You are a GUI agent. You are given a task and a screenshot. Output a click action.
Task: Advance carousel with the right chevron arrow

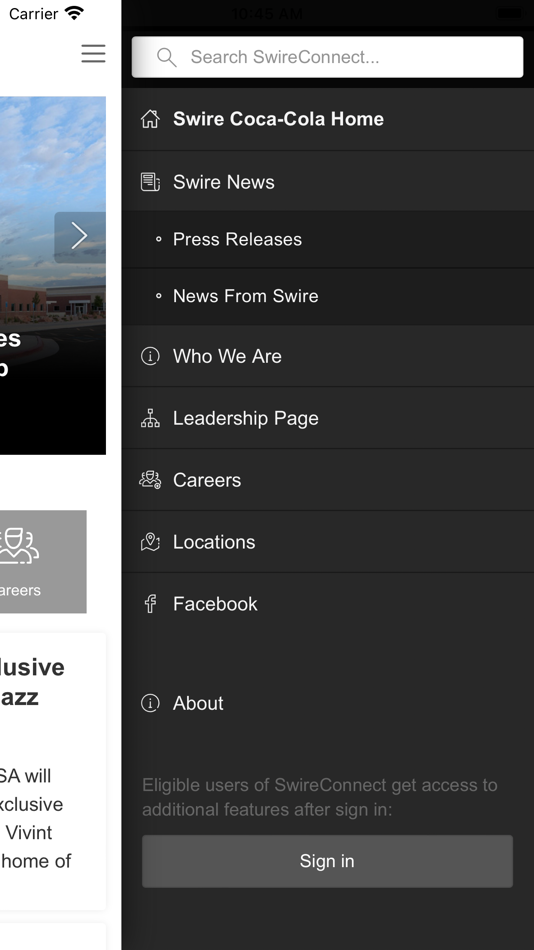[80, 236]
